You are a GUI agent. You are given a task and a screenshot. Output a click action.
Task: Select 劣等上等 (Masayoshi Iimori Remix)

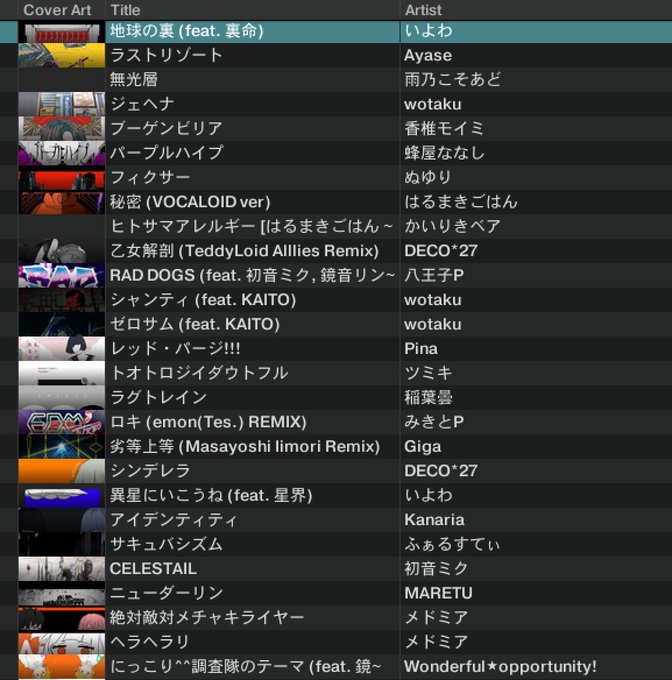coord(245,446)
